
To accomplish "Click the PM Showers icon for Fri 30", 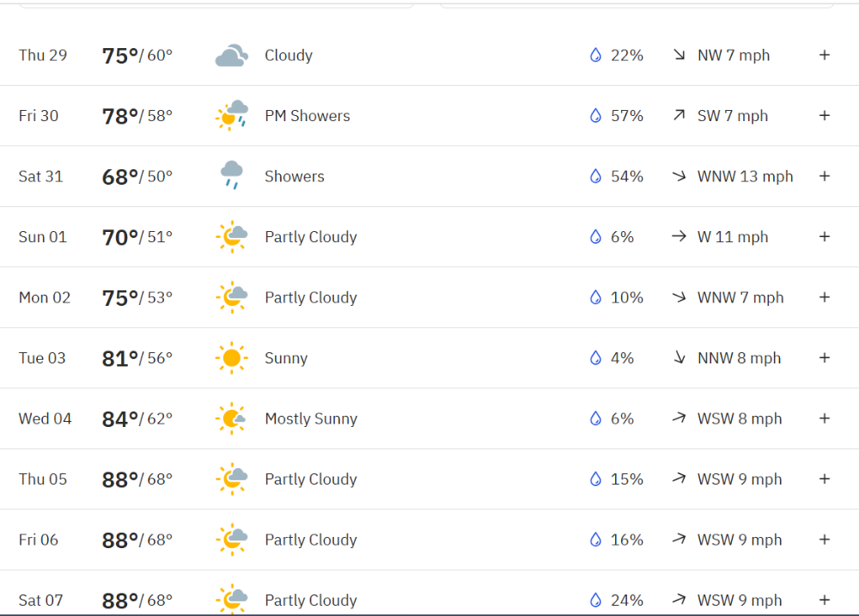I will 232,116.
